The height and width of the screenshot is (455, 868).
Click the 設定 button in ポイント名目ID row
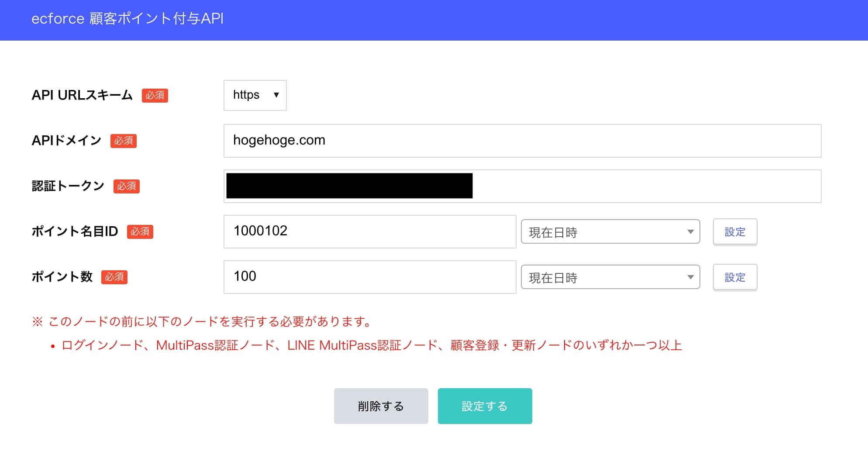pyautogui.click(x=735, y=231)
